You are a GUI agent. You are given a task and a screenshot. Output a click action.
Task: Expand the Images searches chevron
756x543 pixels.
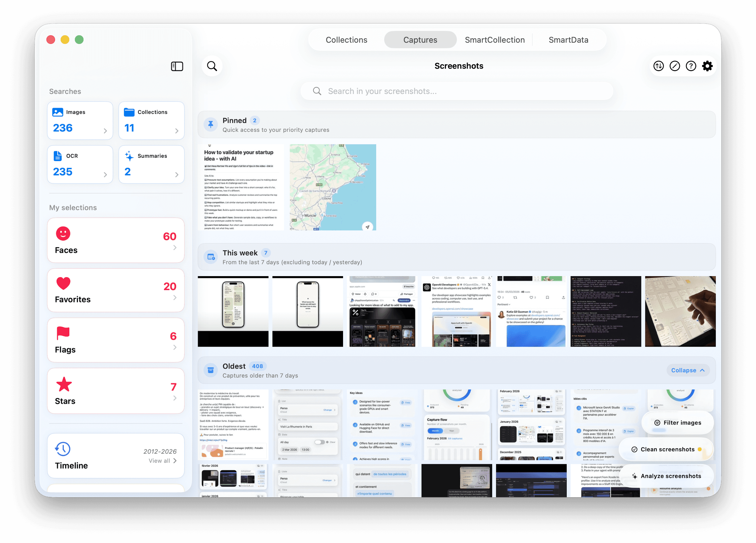[x=105, y=131]
